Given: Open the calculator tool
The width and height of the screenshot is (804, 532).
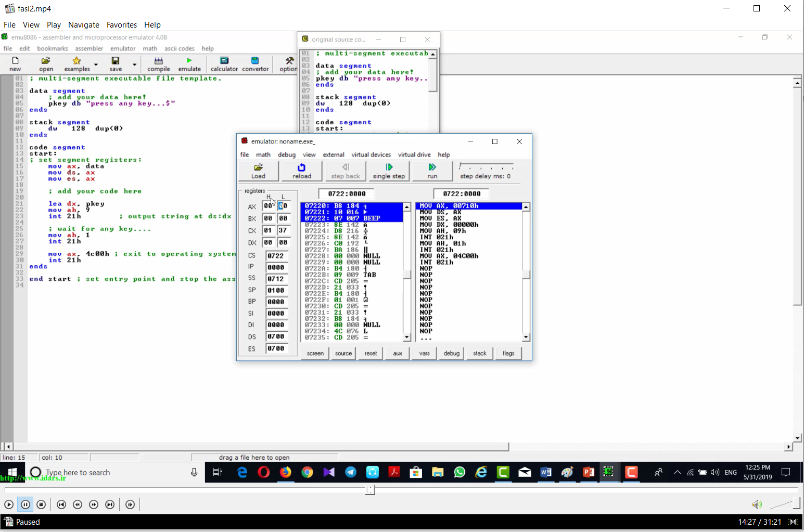Looking at the screenshot, I should (224, 64).
